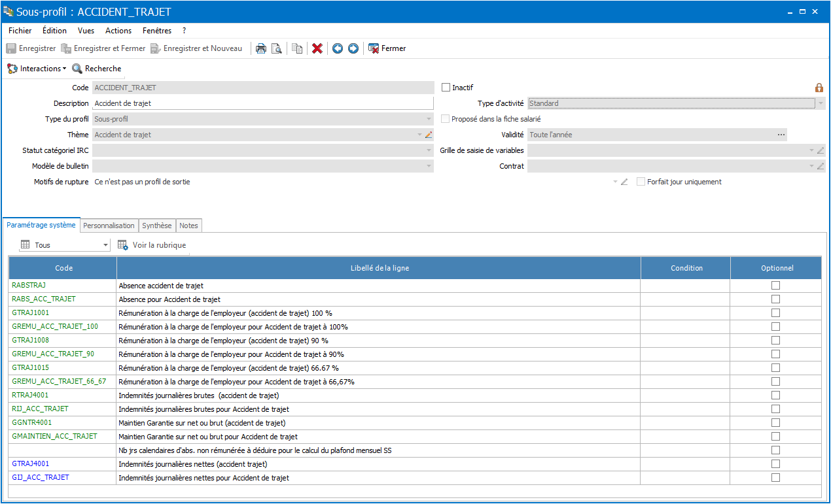Click the Fermer close button
This screenshot has width=831, height=504.
point(387,48)
